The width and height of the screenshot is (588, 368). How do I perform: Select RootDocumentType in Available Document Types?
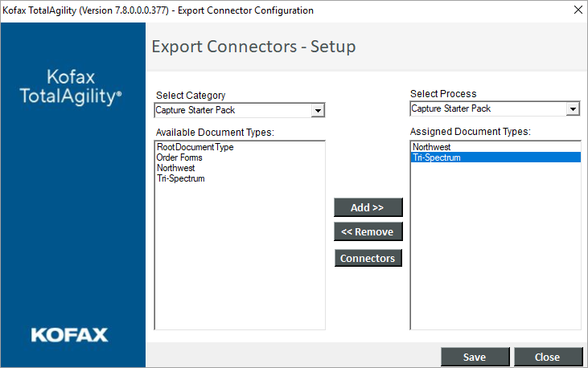point(195,148)
